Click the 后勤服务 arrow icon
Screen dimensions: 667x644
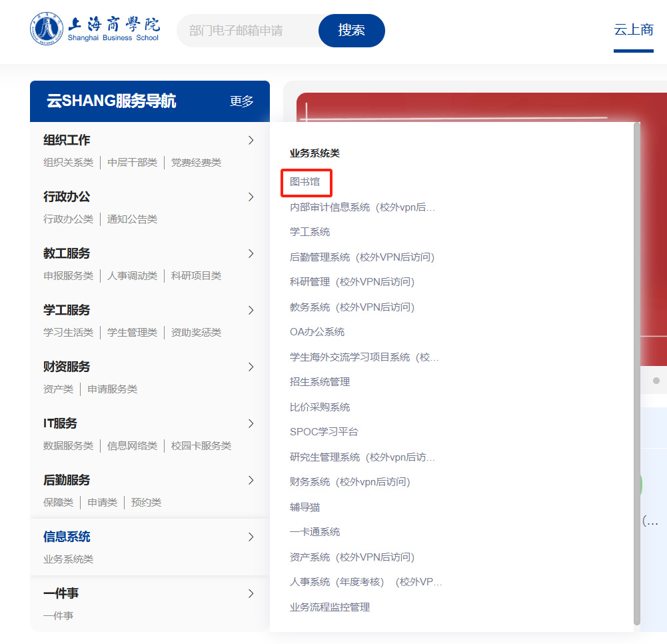tap(251, 480)
